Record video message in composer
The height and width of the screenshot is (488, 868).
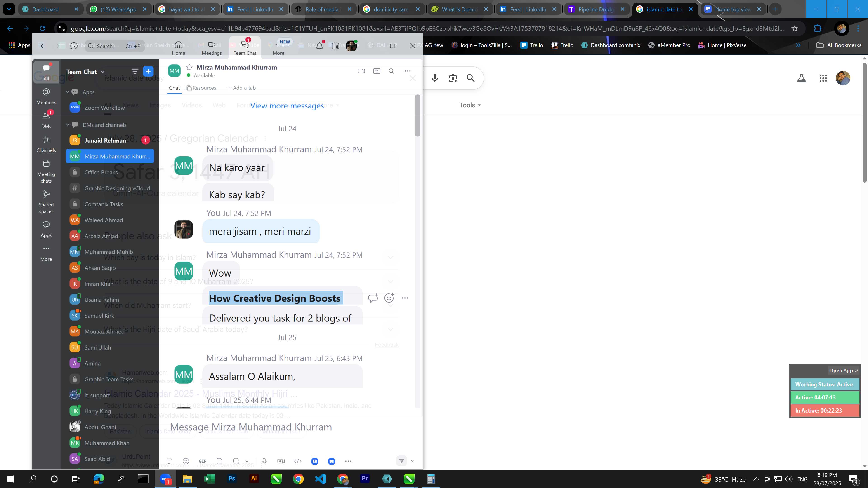tap(281, 461)
